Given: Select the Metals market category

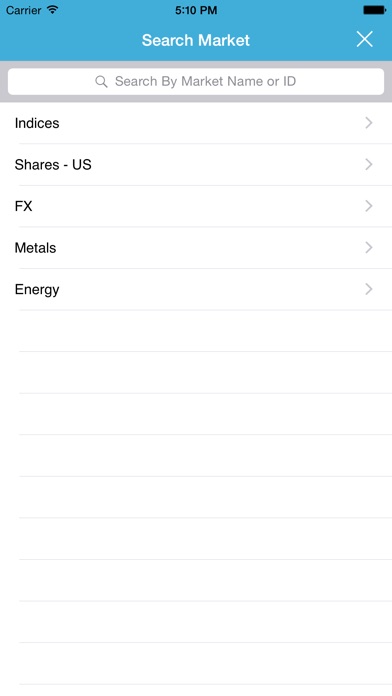Looking at the screenshot, I should point(196,248).
